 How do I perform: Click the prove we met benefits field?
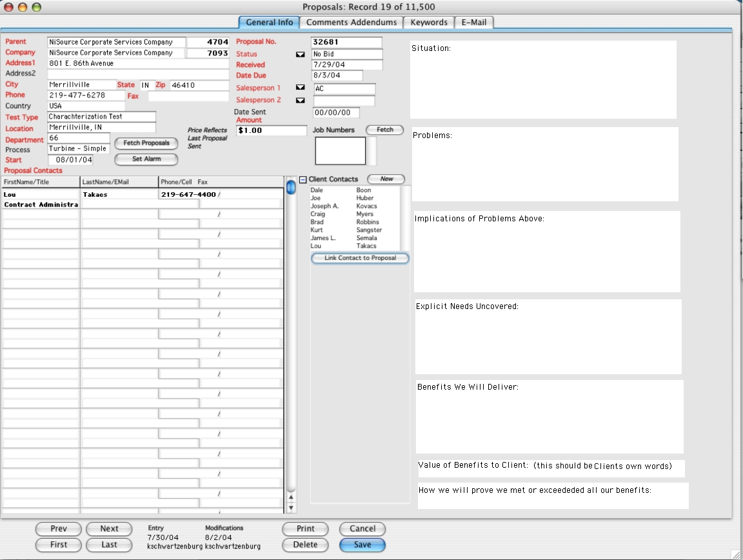553,496
